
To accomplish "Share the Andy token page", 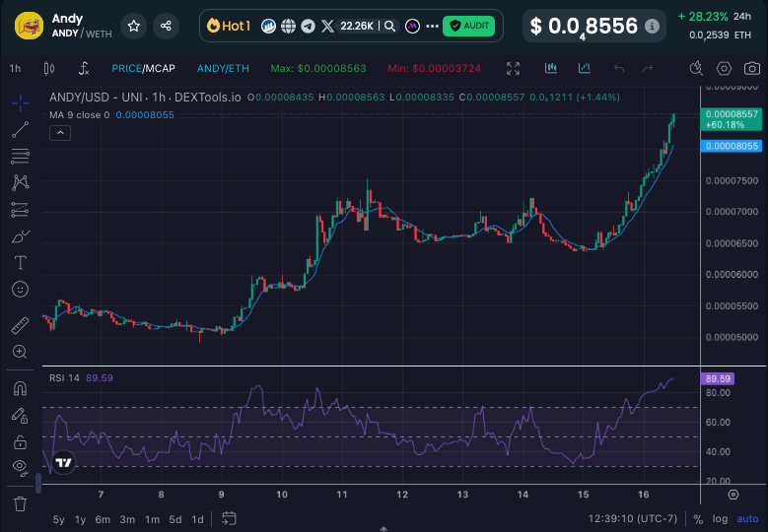I will (x=166, y=26).
